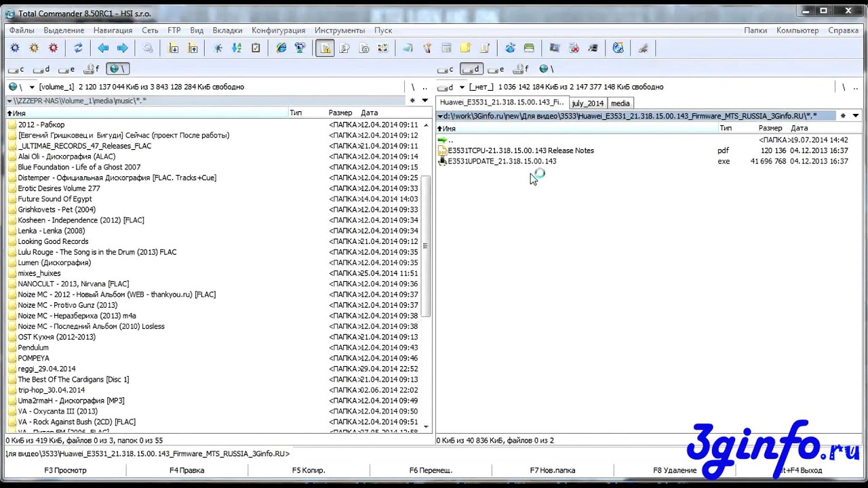868x488 pixels.
Task: Open the Конфигурация menu
Action: click(x=278, y=30)
